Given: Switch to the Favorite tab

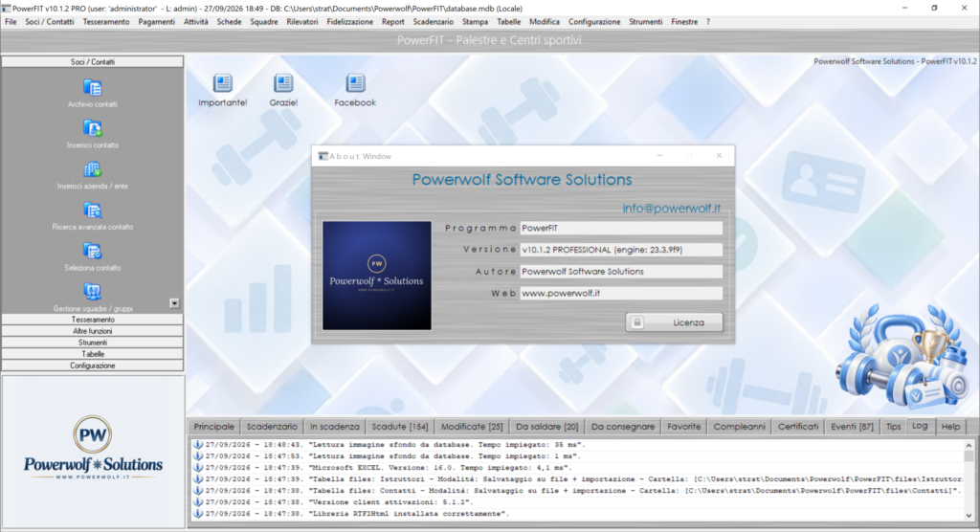Looking at the screenshot, I should click(683, 427).
